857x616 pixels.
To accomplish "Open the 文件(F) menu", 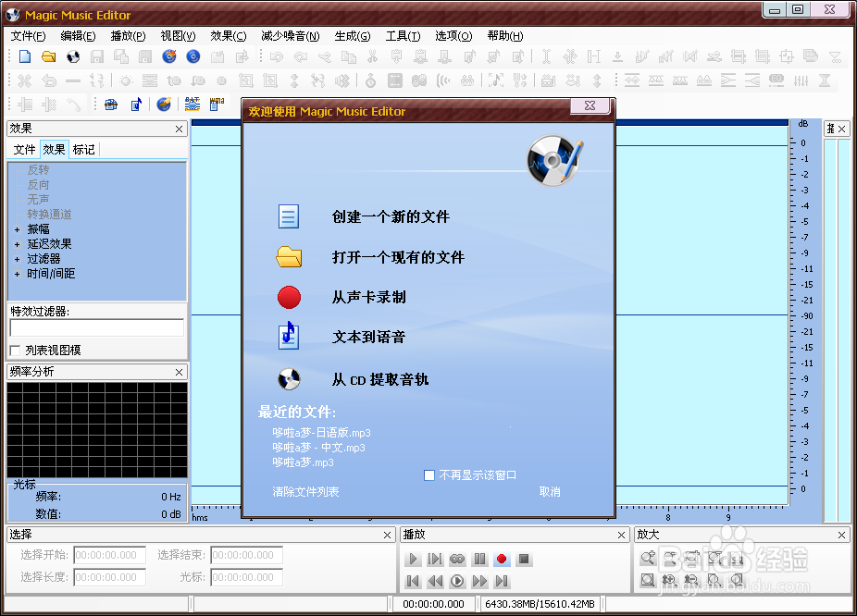I will pos(28,36).
